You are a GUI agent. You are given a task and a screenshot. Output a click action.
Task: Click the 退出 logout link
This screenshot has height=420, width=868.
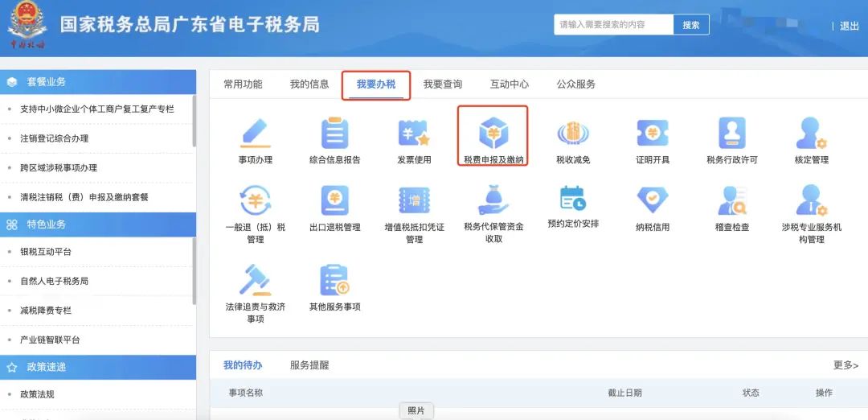pos(850,26)
